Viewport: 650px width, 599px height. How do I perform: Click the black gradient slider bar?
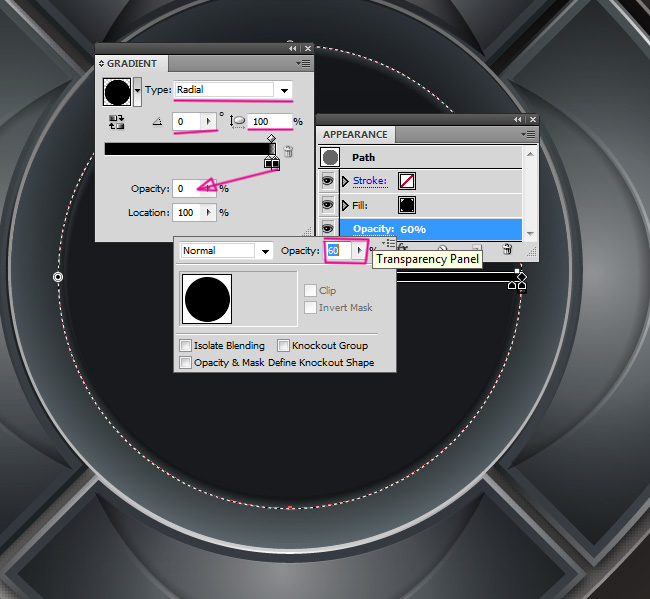(190, 149)
